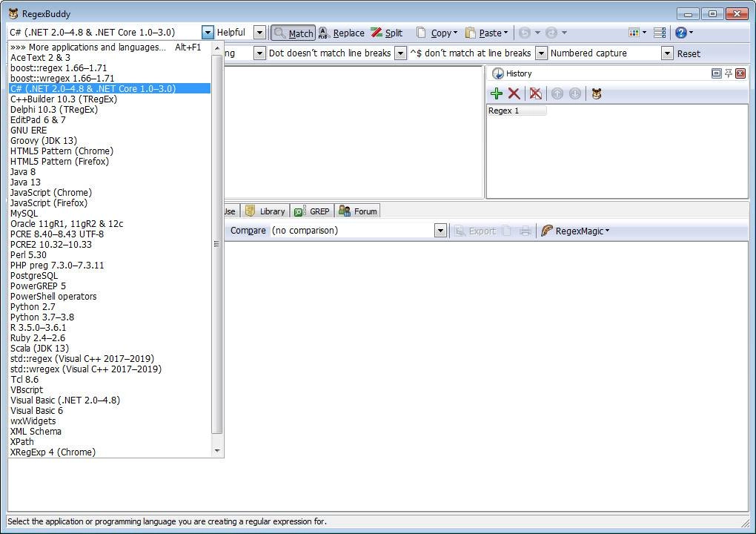Select XRegExp 4 (Chrome) entry
The height and width of the screenshot is (534, 756).
tap(110, 452)
